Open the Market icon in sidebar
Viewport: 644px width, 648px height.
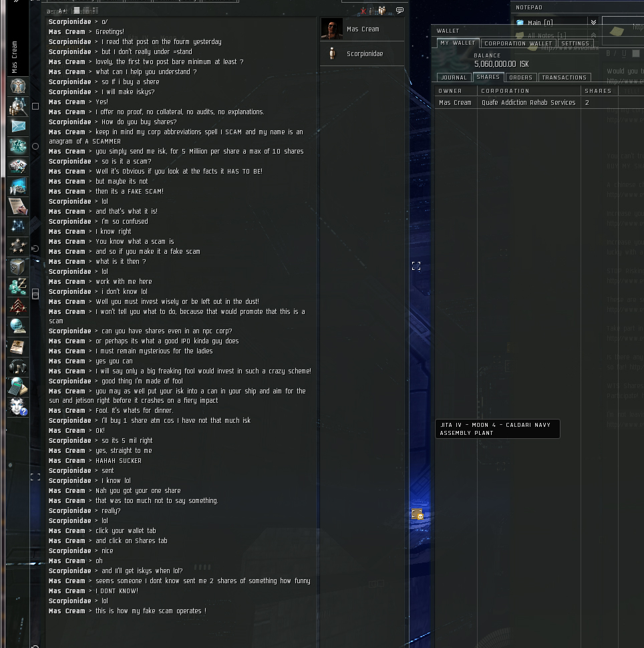click(x=18, y=186)
